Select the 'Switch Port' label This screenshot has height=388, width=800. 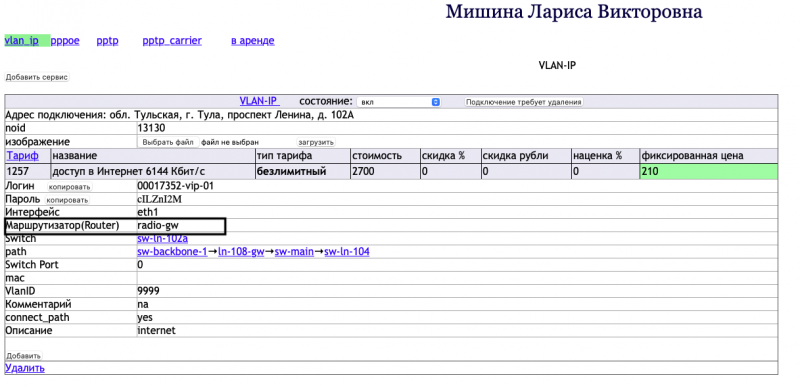(x=32, y=265)
